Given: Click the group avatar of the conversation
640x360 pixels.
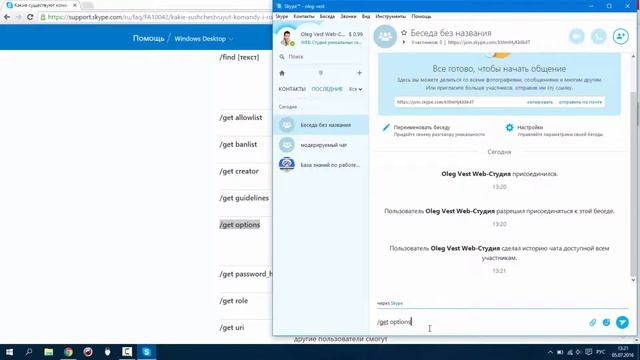Looking at the screenshot, I should 385,36.
